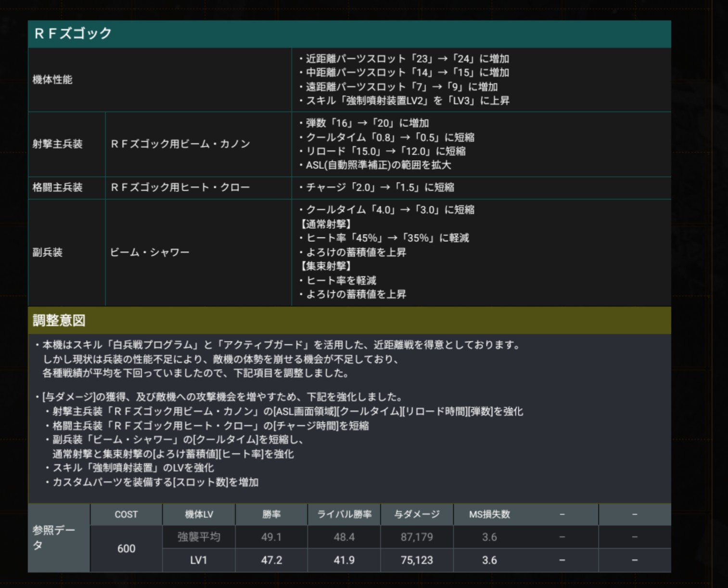The height and width of the screenshot is (588, 728).
Task: Select the 与ダメージ column header
Action: pos(417,514)
